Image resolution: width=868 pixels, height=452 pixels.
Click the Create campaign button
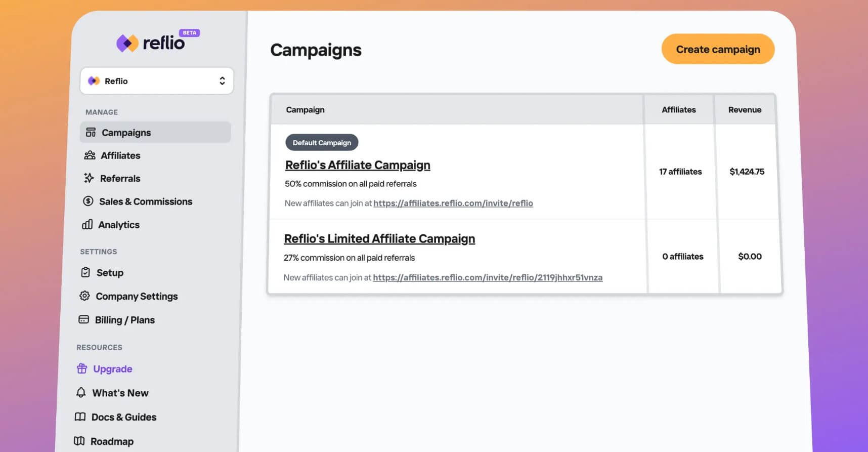[x=718, y=49]
